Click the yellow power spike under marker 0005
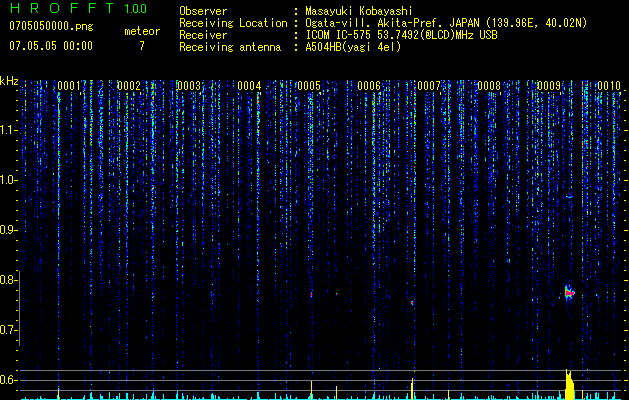 311,390
